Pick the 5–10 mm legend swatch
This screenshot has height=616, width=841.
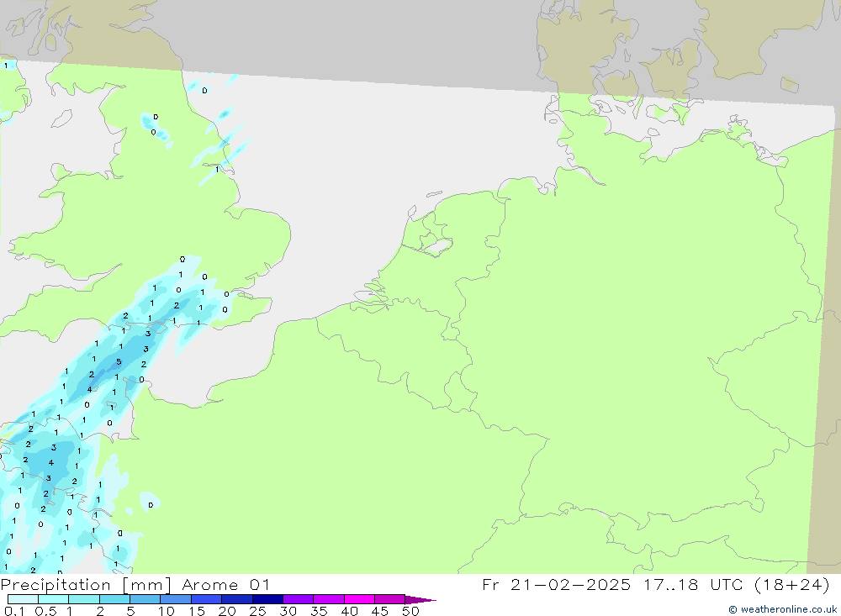[145, 599]
